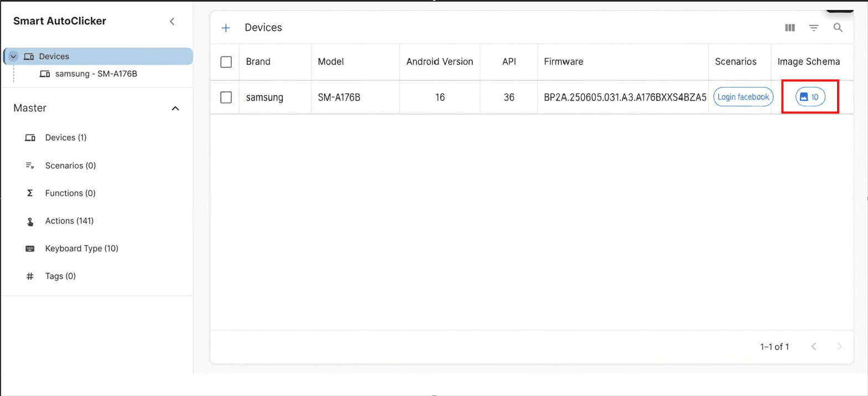Open Functions (0) menu item
The height and width of the screenshot is (396, 868).
pos(70,193)
